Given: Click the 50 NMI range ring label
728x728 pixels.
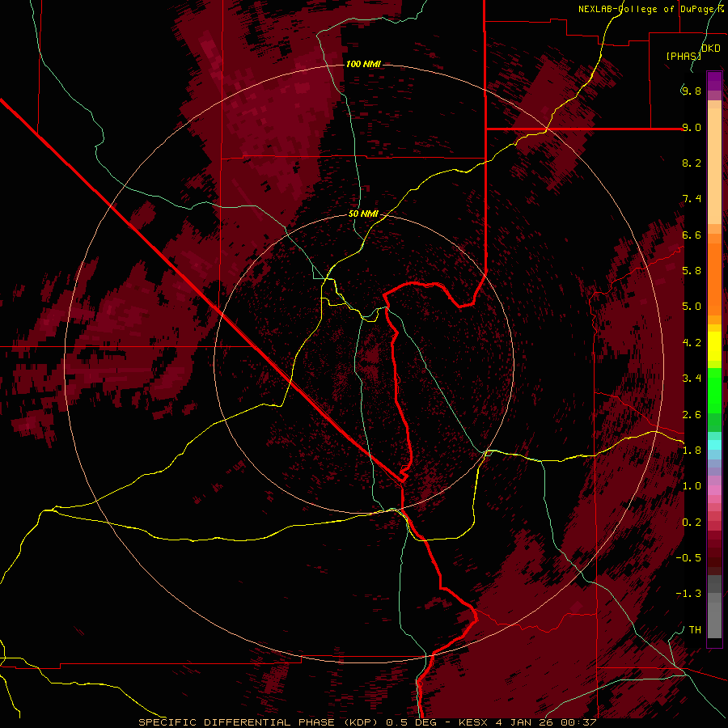Looking at the screenshot, I should coord(363,214).
